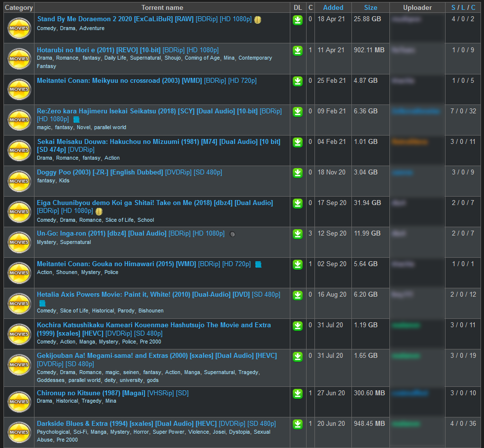This screenshot has width=484, height=448.
Task: Click Movies category icon for Darkside Blues
Action: point(19,432)
